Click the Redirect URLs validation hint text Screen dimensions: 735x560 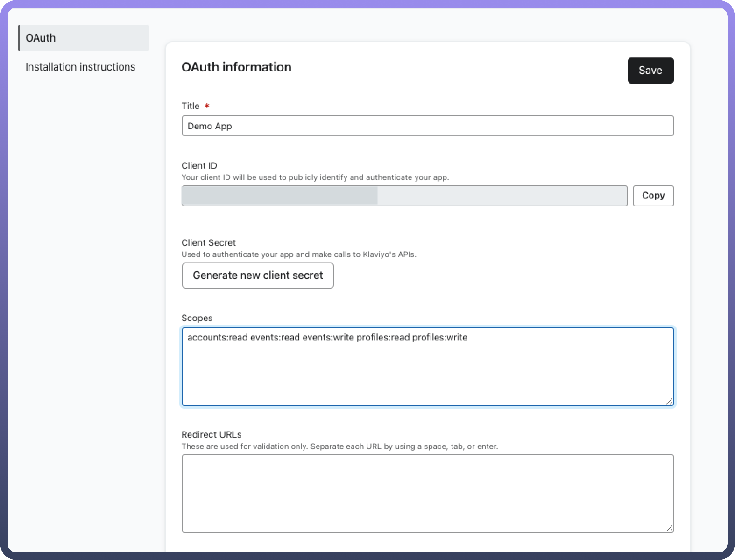(x=340, y=447)
